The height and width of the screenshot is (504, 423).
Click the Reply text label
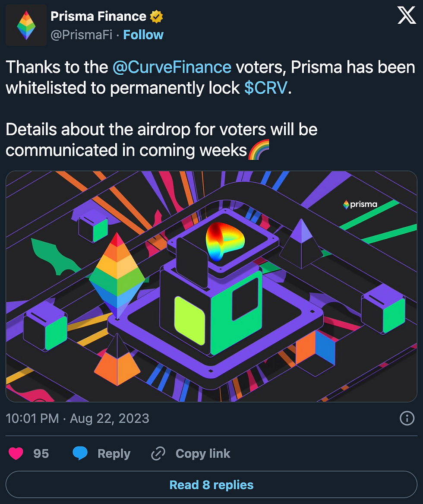pos(114,453)
